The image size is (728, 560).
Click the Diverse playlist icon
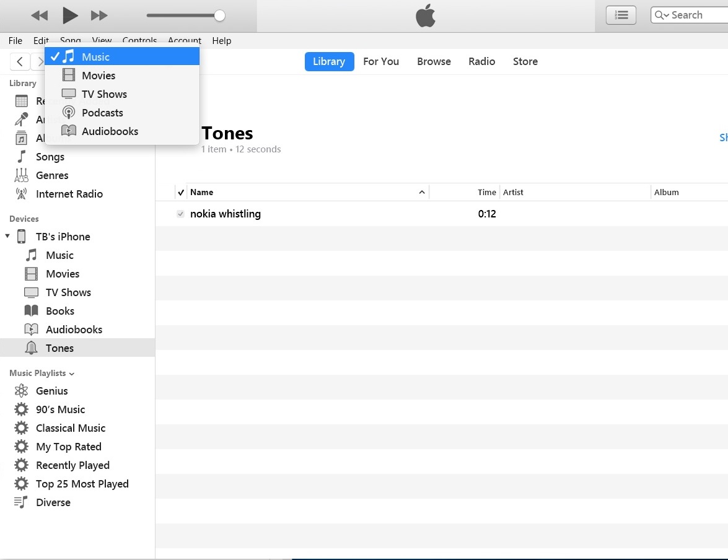click(x=21, y=502)
